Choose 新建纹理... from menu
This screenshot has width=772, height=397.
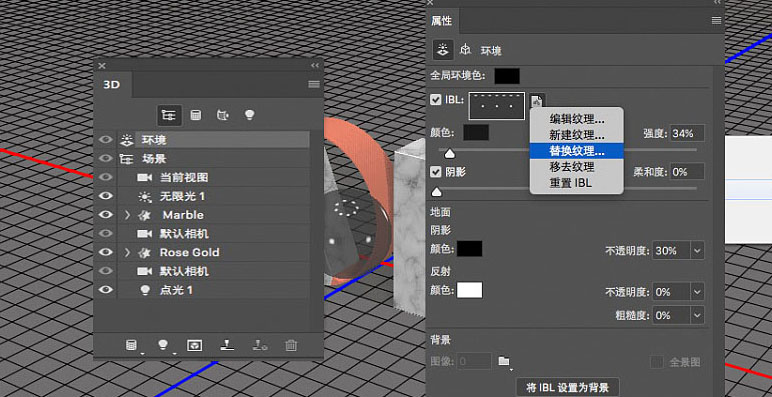pos(577,135)
